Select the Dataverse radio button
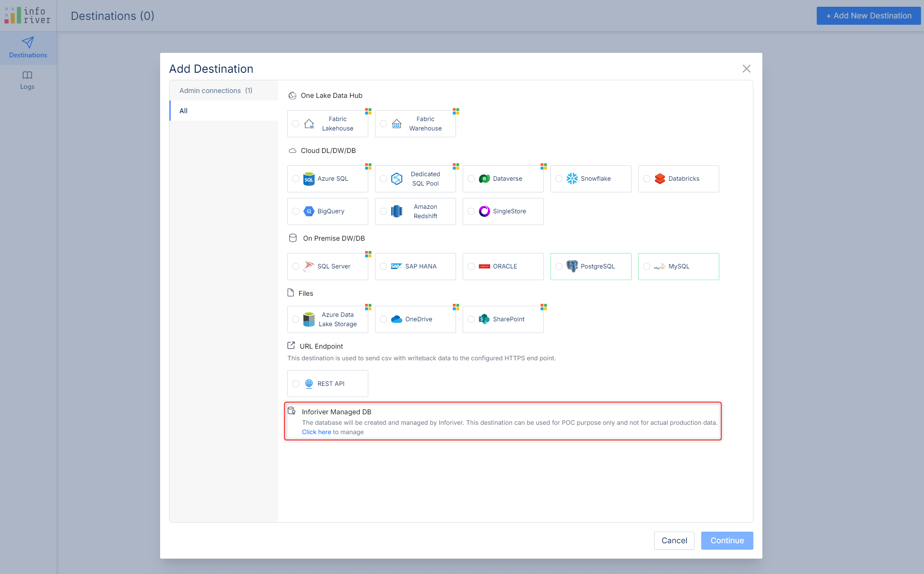Image resolution: width=924 pixels, height=574 pixels. point(471,179)
